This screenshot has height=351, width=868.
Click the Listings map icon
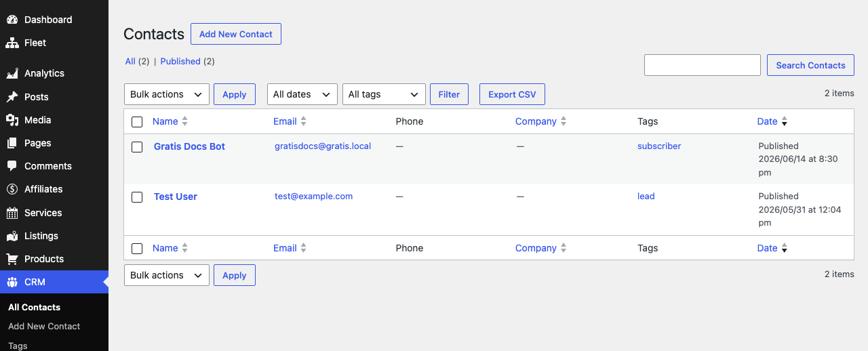click(12, 236)
